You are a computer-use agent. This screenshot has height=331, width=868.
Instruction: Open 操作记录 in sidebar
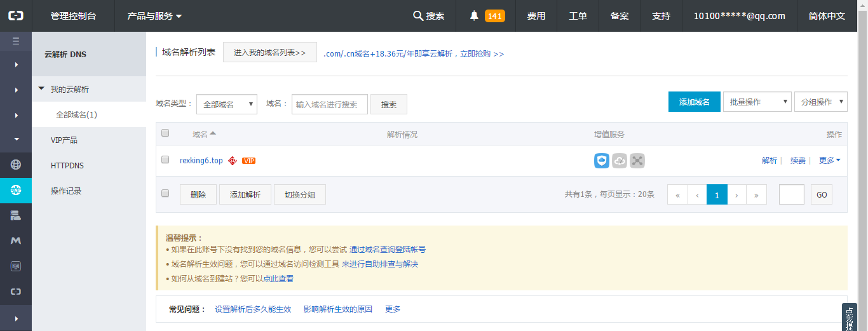[x=89, y=191]
